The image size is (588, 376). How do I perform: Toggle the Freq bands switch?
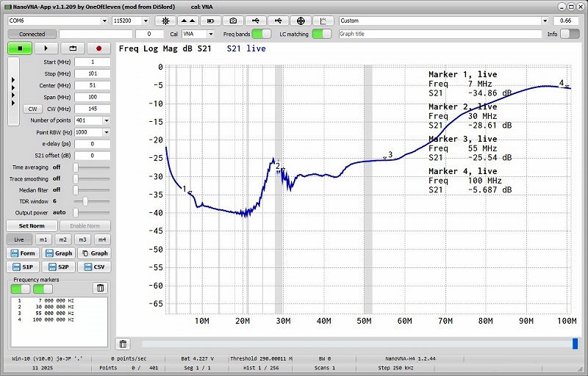coord(262,34)
